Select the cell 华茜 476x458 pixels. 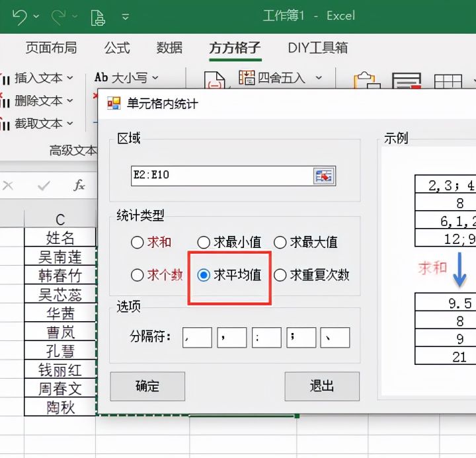click(60, 313)
